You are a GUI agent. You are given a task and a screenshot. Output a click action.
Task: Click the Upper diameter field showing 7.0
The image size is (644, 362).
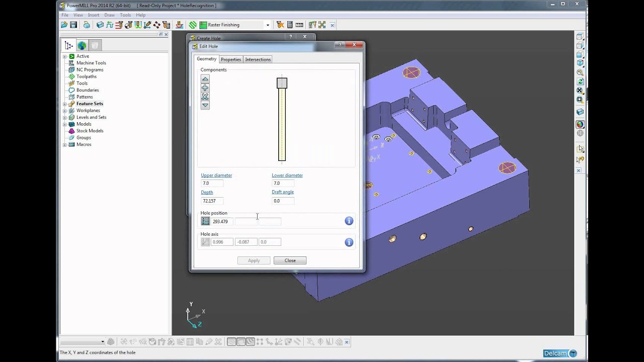212,184
